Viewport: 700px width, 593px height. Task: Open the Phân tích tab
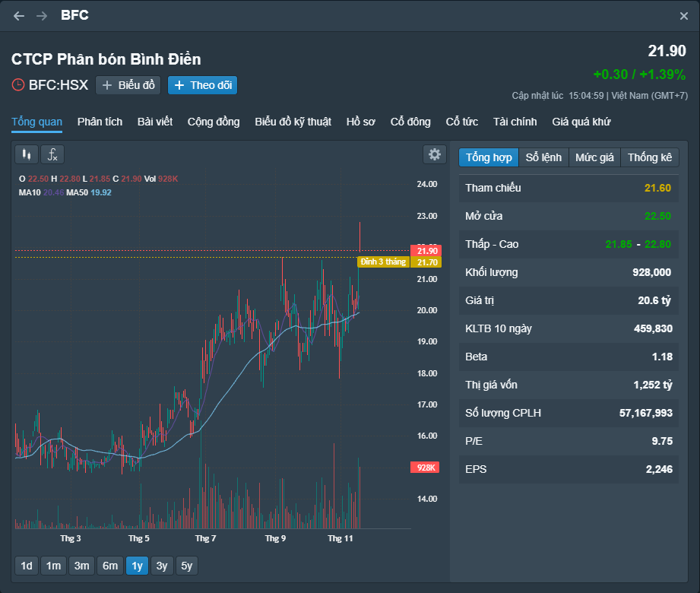coord(100,122)
